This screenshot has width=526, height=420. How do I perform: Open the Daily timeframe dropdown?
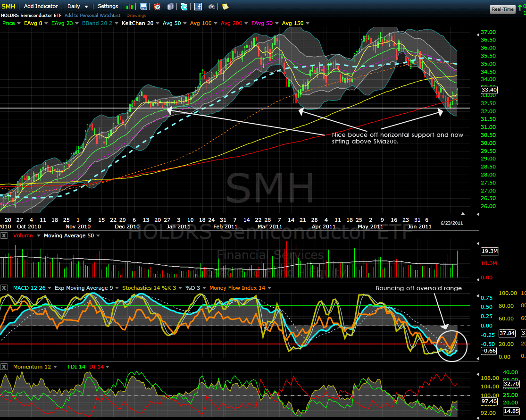77,7
